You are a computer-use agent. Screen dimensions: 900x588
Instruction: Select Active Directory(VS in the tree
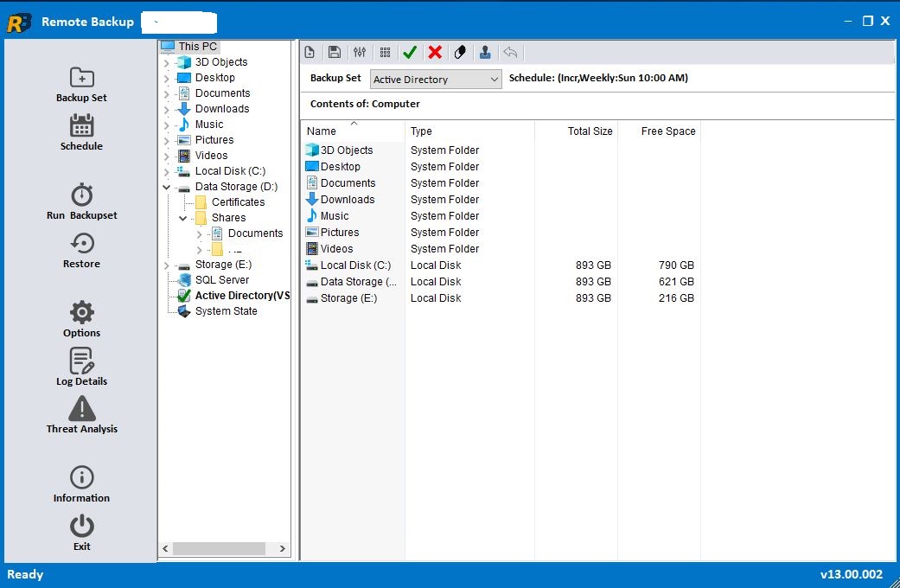242,295
